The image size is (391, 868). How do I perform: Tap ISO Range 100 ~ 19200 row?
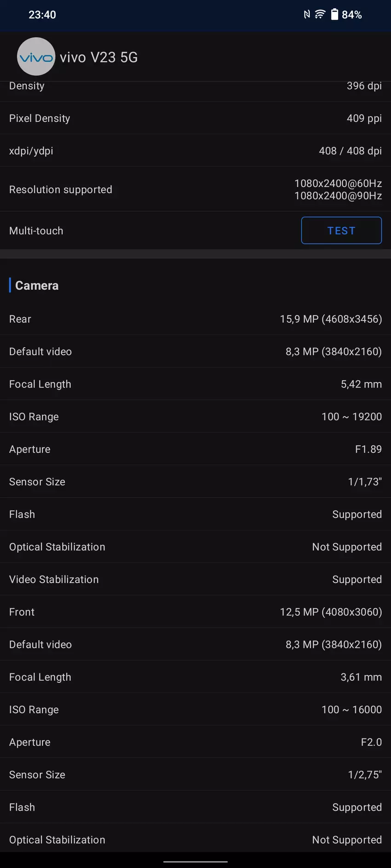click(195, 417)
